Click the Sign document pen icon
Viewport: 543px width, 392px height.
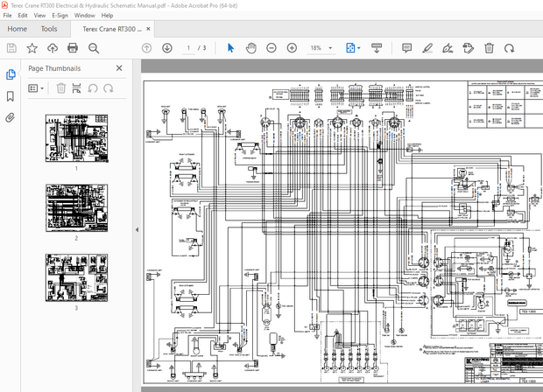448,48
